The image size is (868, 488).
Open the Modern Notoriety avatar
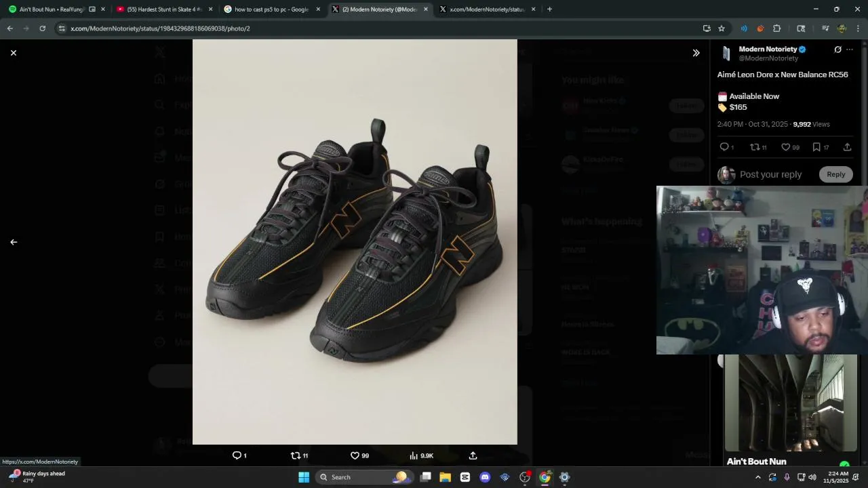[726, 54]
